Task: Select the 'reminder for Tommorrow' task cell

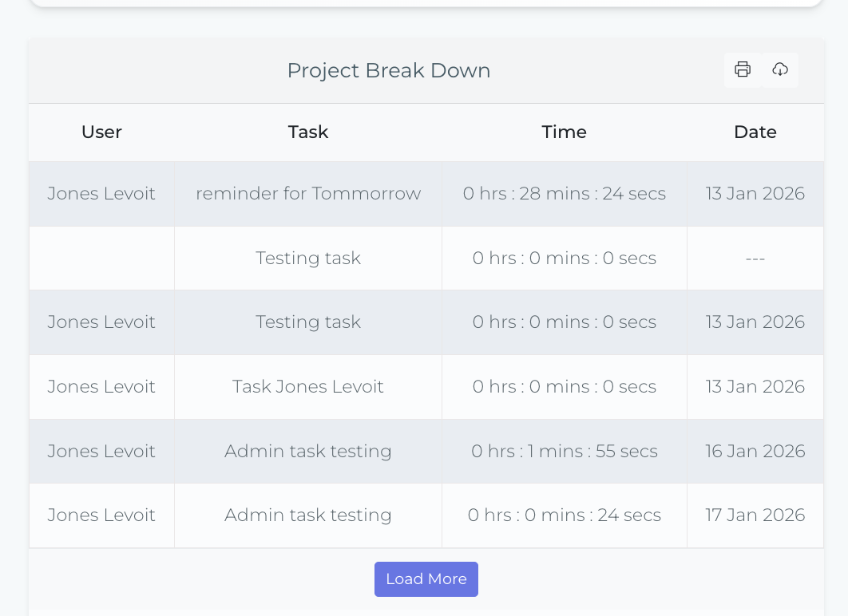Action: pos(308,194)
